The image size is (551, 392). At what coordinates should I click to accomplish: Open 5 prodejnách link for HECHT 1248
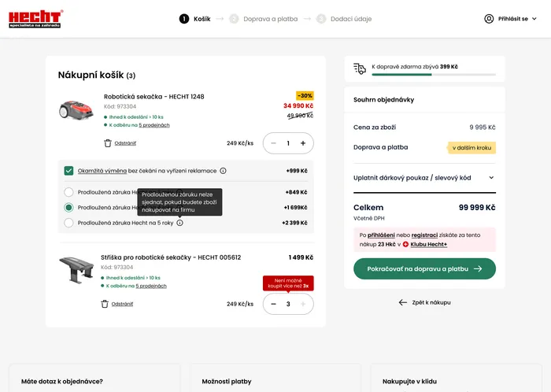coord(154,125)
